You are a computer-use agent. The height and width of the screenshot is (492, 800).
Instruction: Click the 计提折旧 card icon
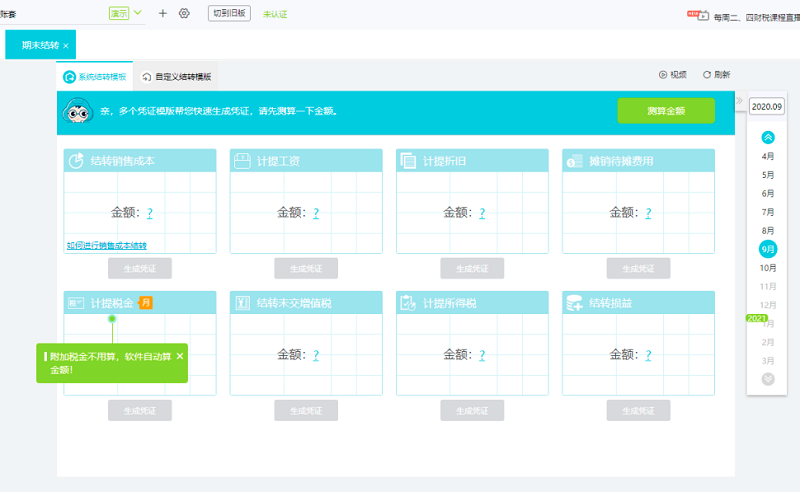pyautogui.click(x=408, y=161)
